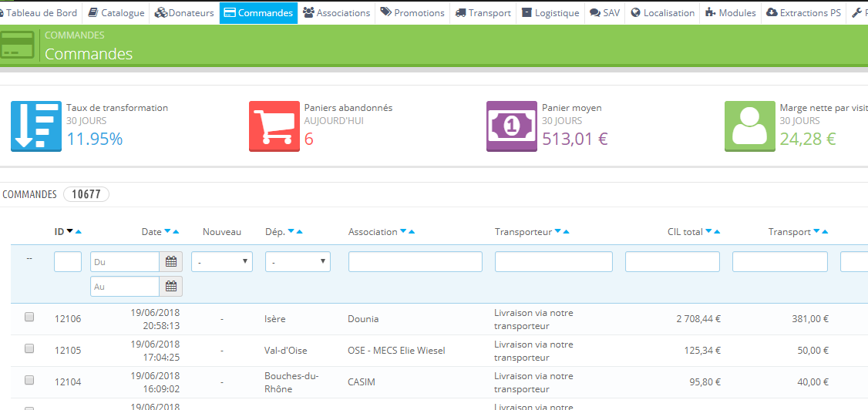
Task: Click the 10677 orders count badge
Action: (86, 194)
